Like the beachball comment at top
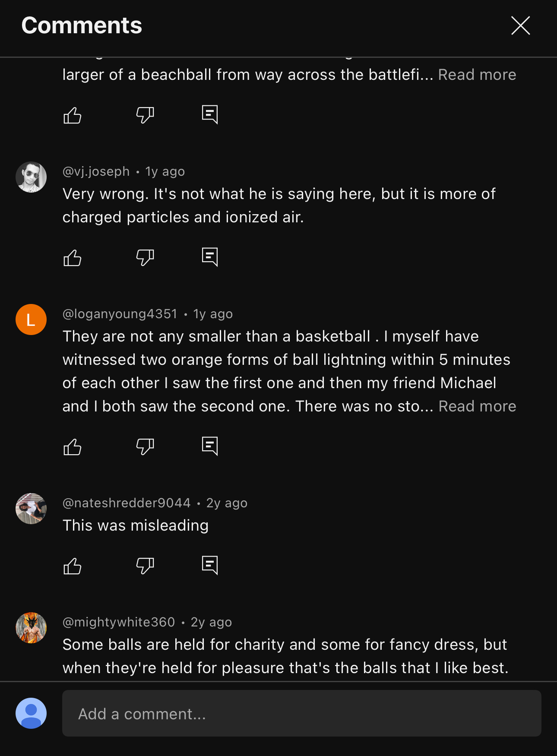The height and width of the screenshot is (756, 557). 73,115
